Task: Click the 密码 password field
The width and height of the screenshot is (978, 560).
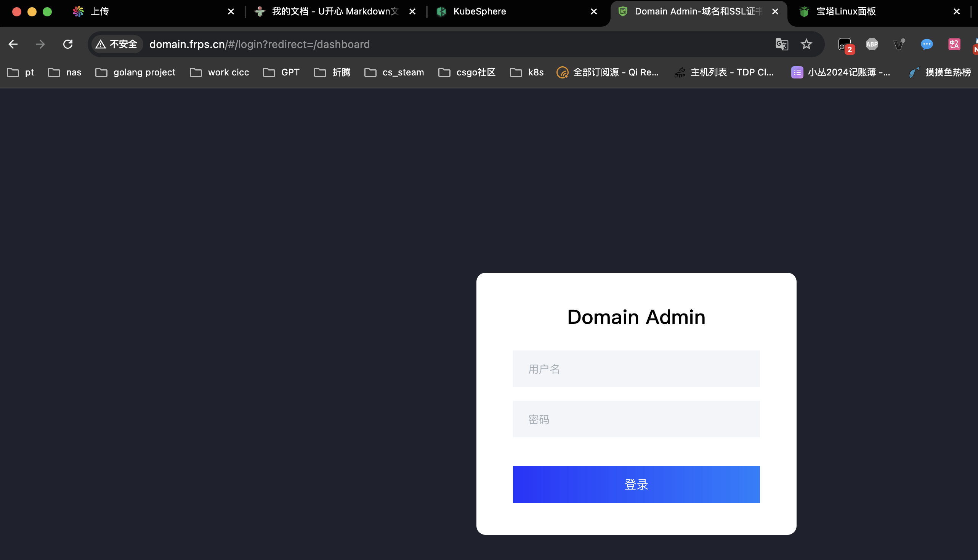Action: (636, 419)
